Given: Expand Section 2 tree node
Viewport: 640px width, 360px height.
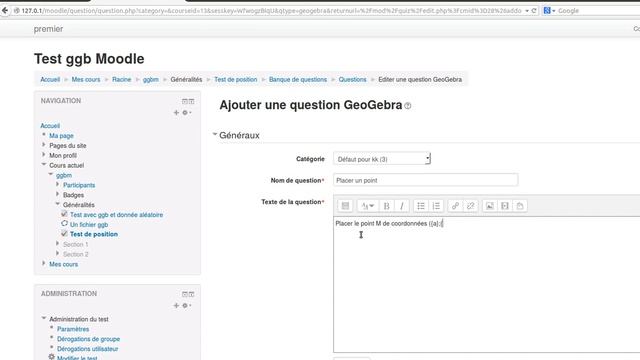Looking at the screenshot, I should click(58, 253).
